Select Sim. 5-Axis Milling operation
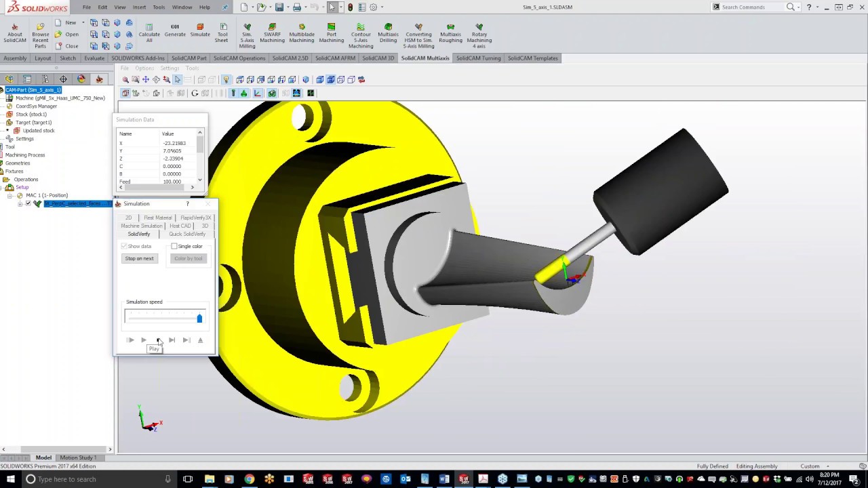 (247, 36)
